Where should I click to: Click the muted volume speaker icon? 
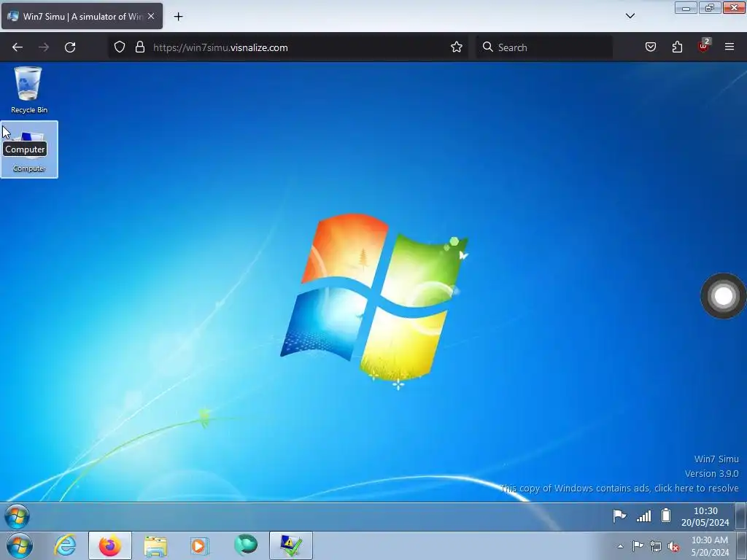(673, 547)
